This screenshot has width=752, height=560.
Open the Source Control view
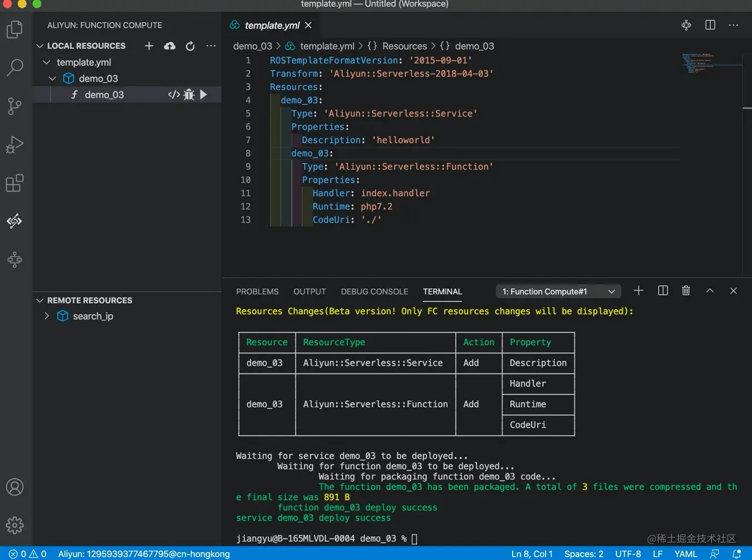[14, 106]
